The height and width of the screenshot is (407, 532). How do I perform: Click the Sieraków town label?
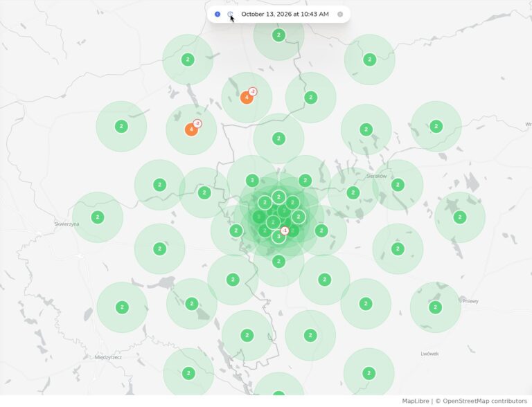coord(377,176)
